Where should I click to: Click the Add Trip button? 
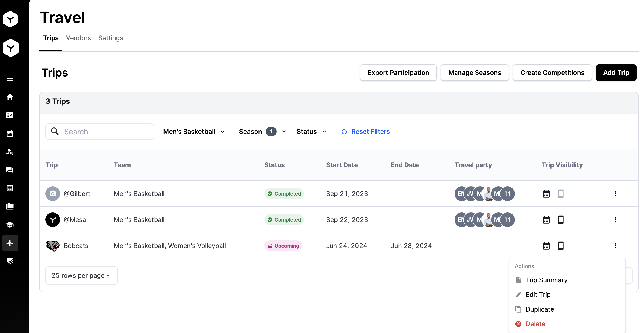(x=616, y=73)
